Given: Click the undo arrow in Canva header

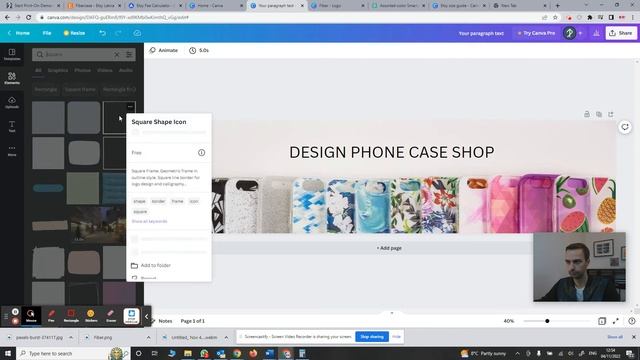Looking at the screenshot, I should coord(102,33).
